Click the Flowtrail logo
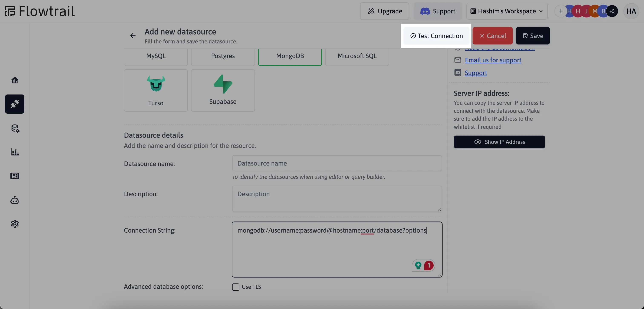The image size is (644, 309). tap(39, 11)
